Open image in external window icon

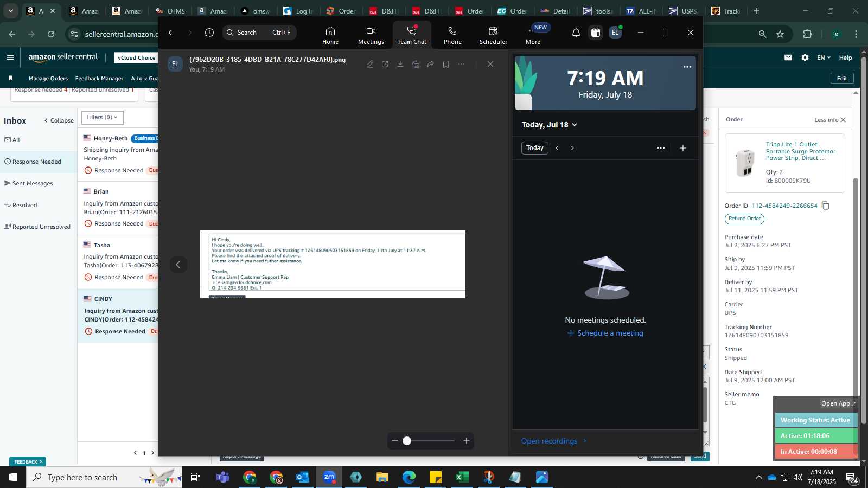point(385,64)
